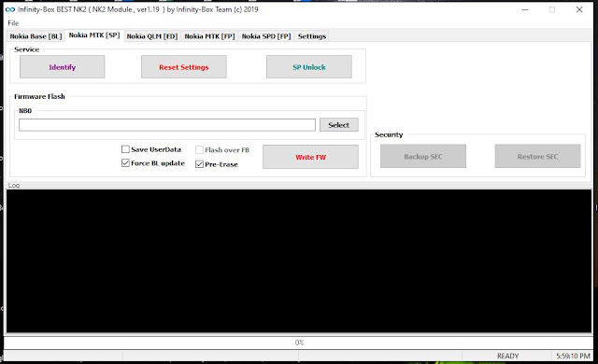Switch to the Nokia Base [BL] tab
The image size is (598, 364).
point(36,36)
